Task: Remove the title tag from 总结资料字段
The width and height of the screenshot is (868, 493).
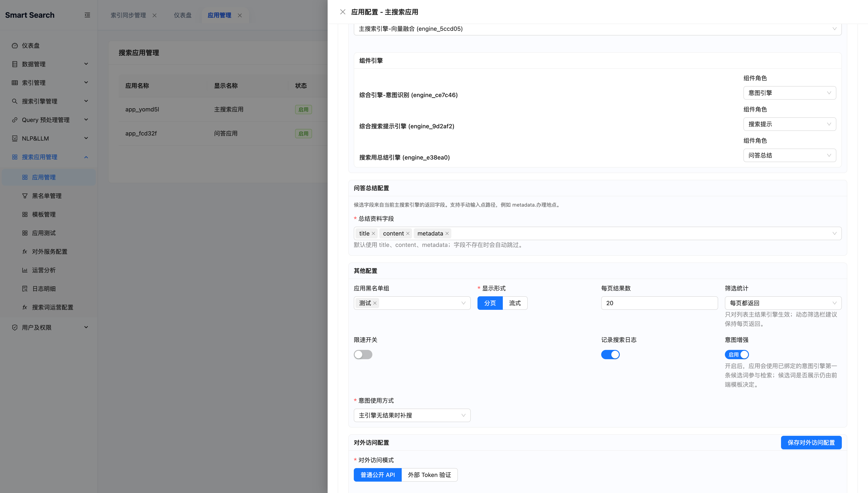Action: coord(373,234)
